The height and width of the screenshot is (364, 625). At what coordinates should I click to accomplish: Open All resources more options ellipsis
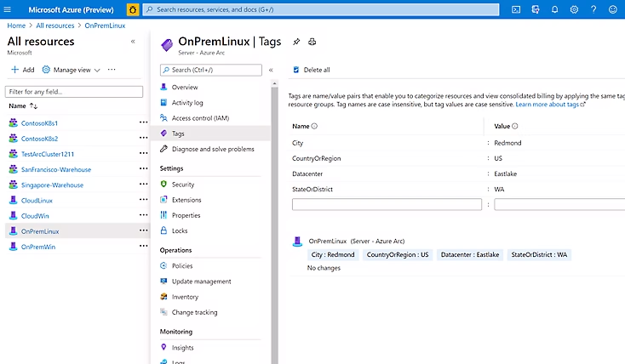[112, 70]
